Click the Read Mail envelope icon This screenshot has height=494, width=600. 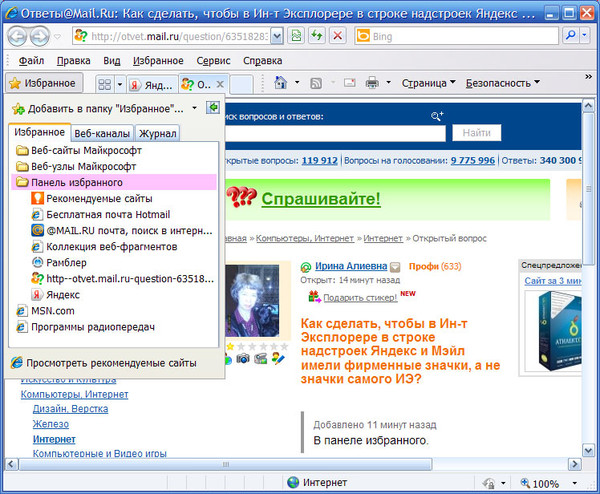click(349, 83)
